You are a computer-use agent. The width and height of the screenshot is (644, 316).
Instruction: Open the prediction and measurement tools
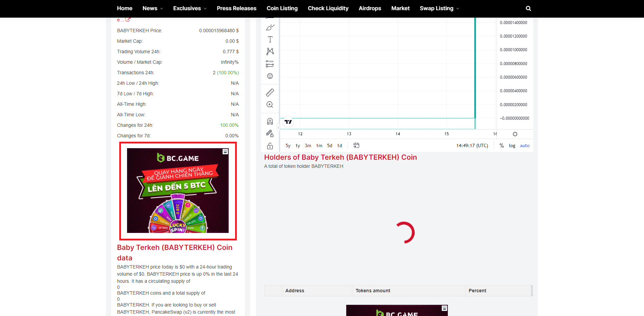click(270, 64)
